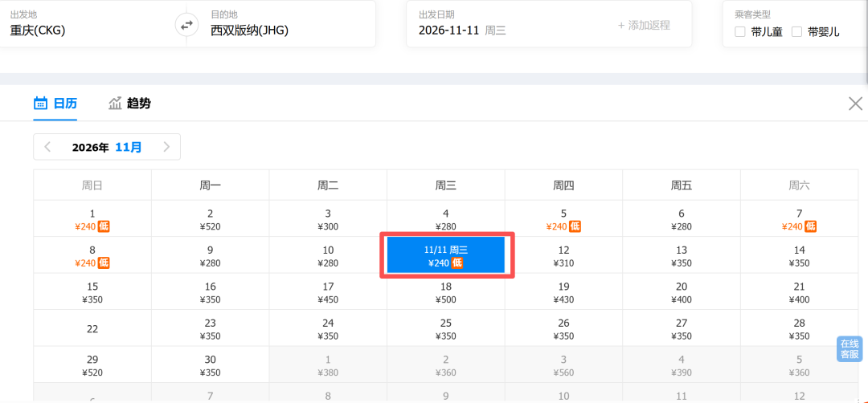Select November 26 at ¥350

point(563,328)
